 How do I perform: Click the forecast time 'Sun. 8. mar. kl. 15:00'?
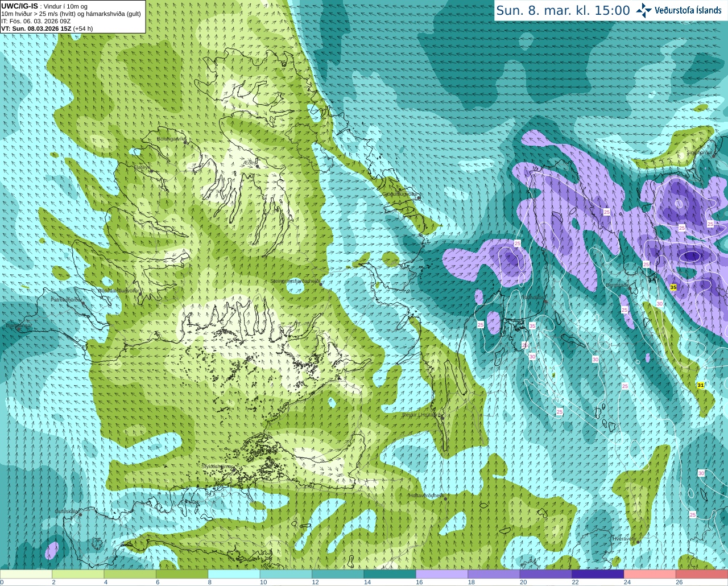563,10
